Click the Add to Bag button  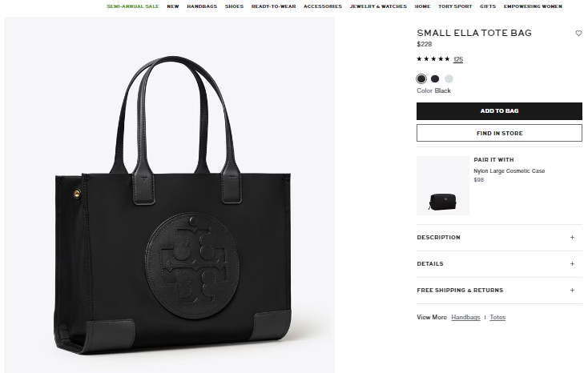click(x=499, y=111)
